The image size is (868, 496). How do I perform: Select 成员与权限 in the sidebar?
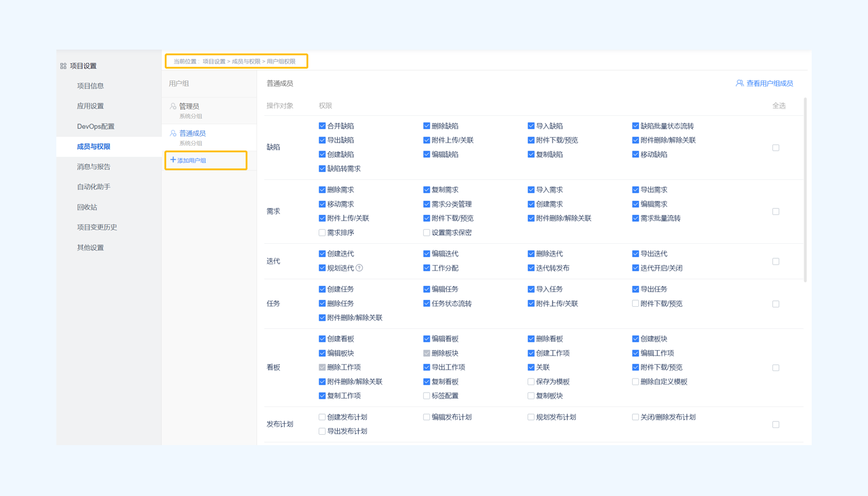tap(93, 146)
